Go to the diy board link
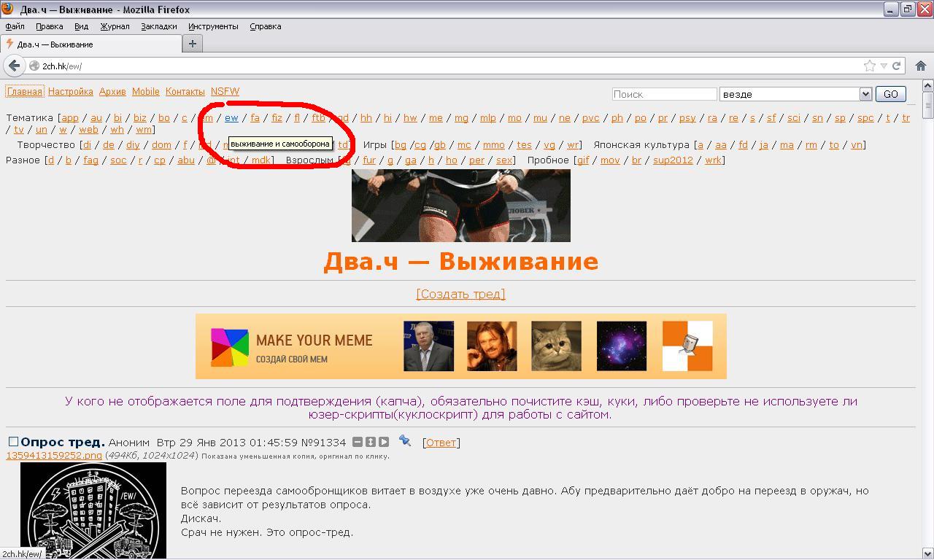The width and height of the screenshot is (934, 560). tap(133, 145)
